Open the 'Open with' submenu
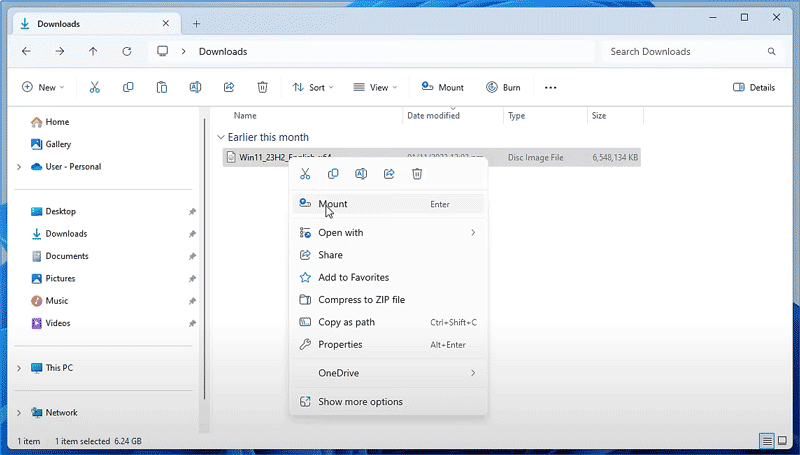The image size is (800, 455). pos(388,233)
